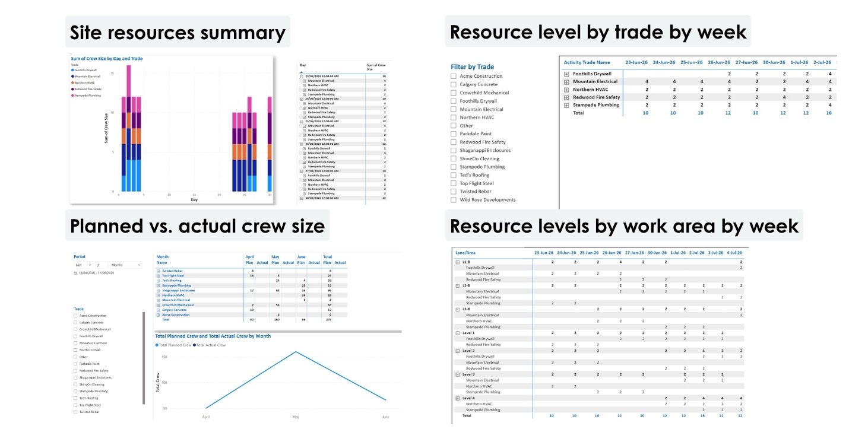Check ShineOn Cleaning in Filter by Trade list
Image resolution: width=868 pixels, height=445 pixels.
[x=454, y=158]
